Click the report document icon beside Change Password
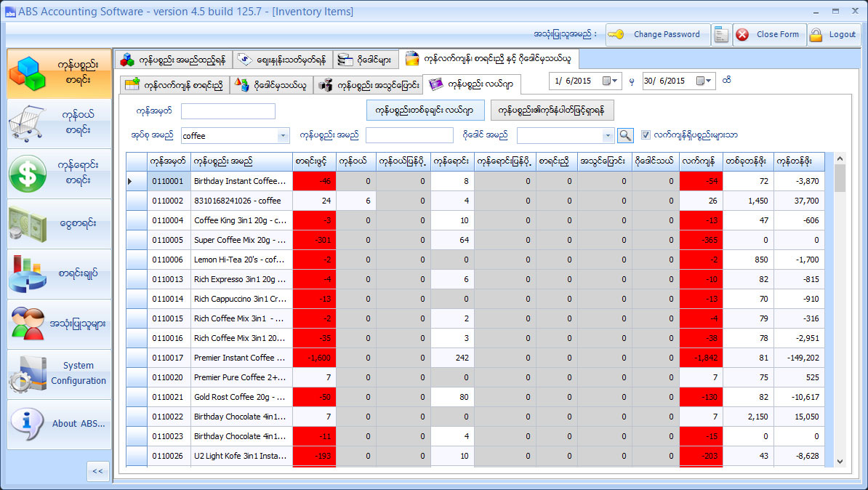Screen dimensions: 868x490 click(720, 34)
